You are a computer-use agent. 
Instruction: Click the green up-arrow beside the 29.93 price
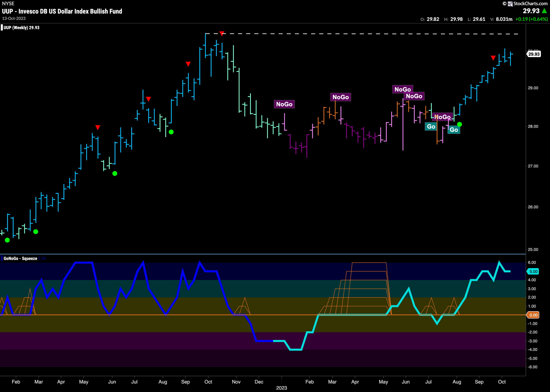[544, 11]
